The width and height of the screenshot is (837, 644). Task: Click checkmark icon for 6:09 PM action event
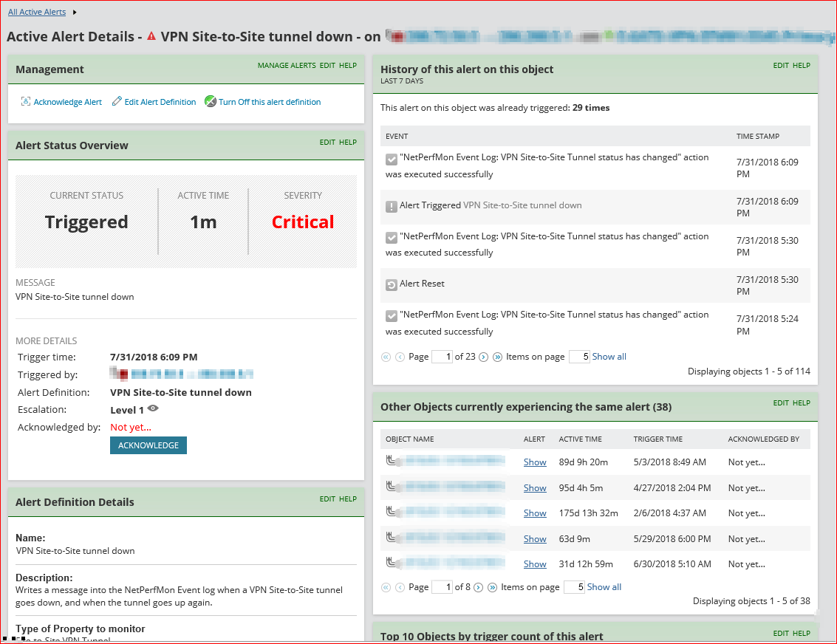(392, 159)
